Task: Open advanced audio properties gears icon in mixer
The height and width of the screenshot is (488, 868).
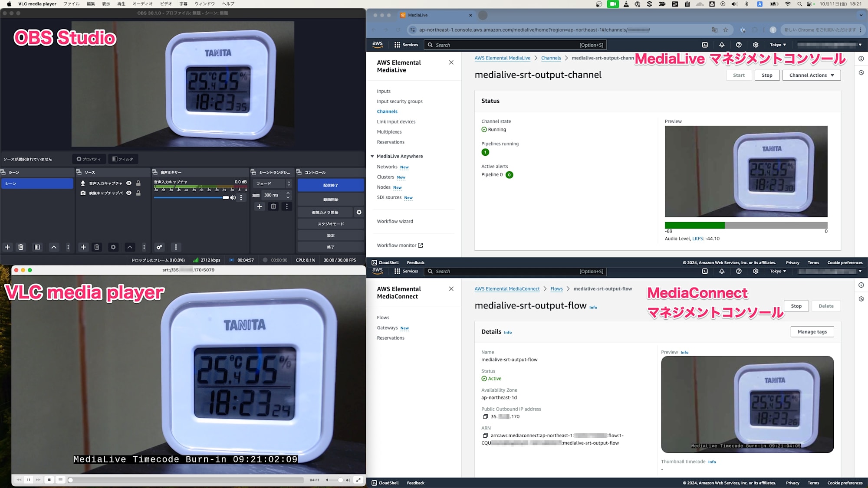Action: click(159, 247)
